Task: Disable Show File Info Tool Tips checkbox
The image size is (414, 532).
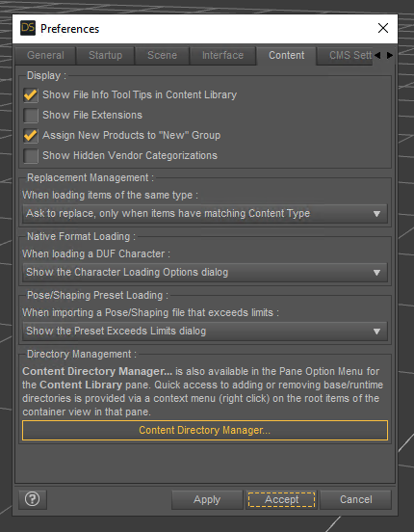Action: coord(31,94)
